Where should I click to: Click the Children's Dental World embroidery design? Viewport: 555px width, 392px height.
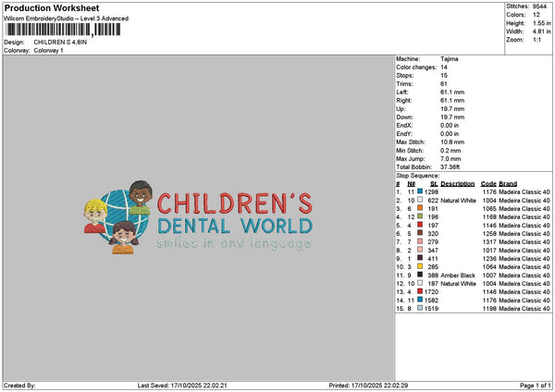[x=198, y=217]
